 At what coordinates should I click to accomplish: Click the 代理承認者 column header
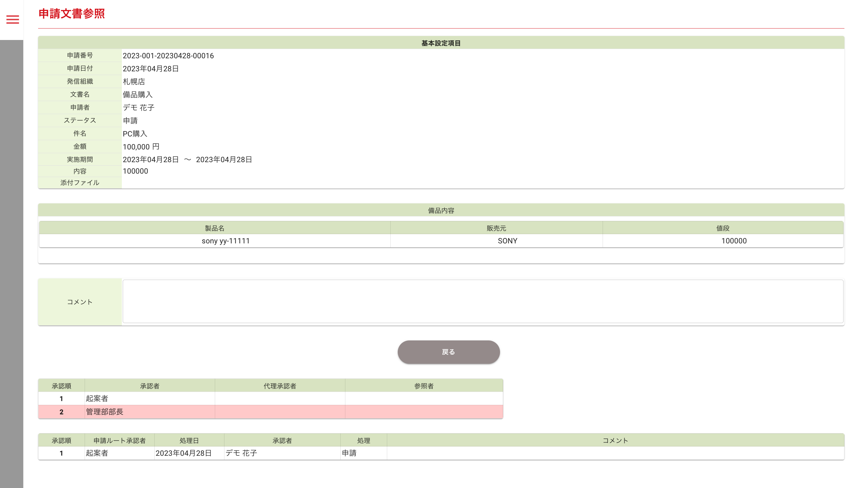pos(280,386)
